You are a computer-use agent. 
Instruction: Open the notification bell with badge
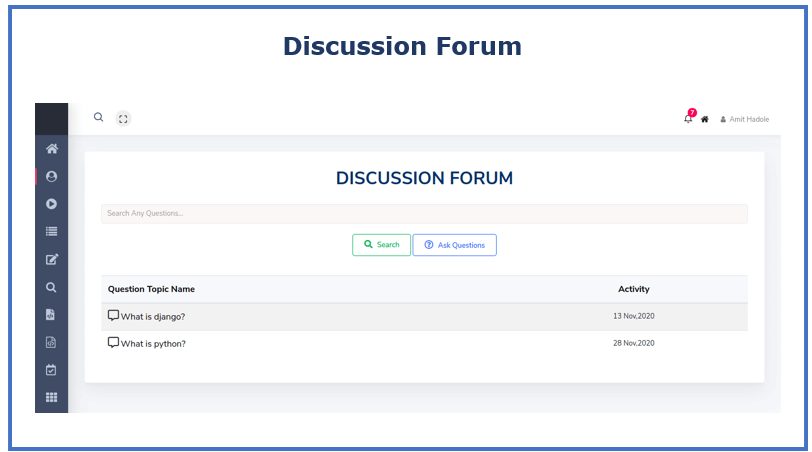689,117
